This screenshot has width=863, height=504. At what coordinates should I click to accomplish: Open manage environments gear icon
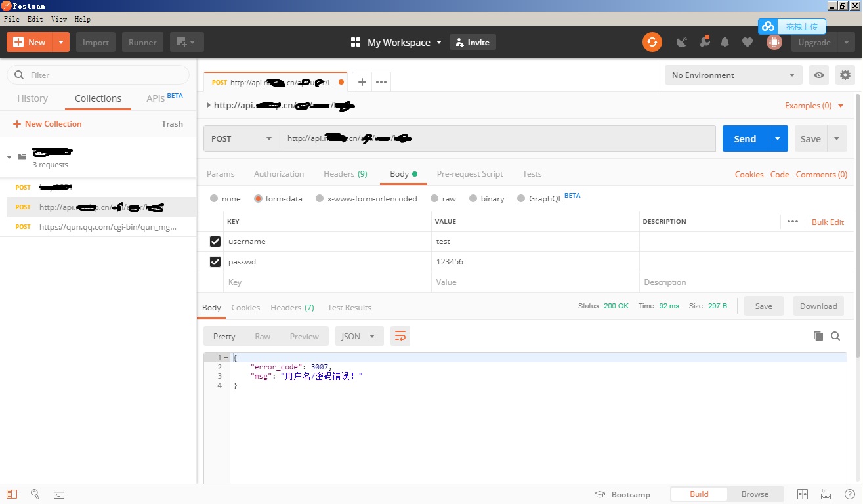point(845,75)
